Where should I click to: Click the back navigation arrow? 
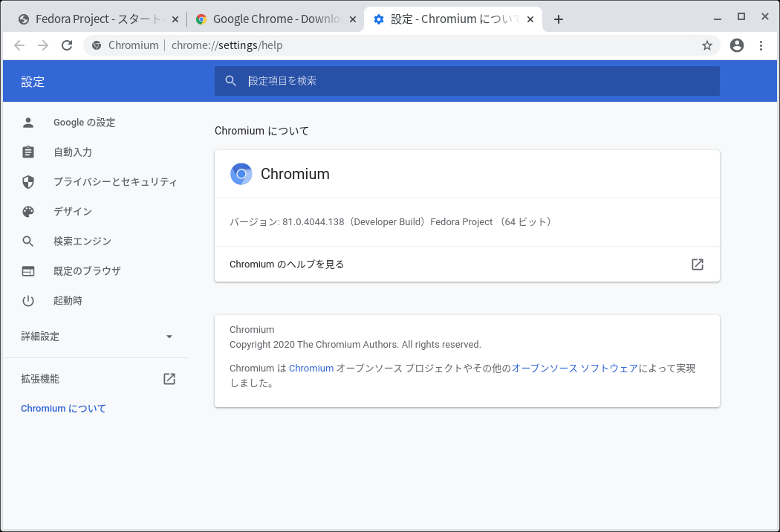click(19, 45)
